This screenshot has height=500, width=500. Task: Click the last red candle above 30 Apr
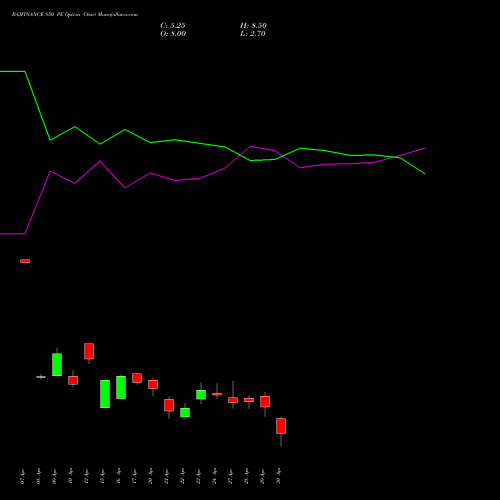[281, 426]
